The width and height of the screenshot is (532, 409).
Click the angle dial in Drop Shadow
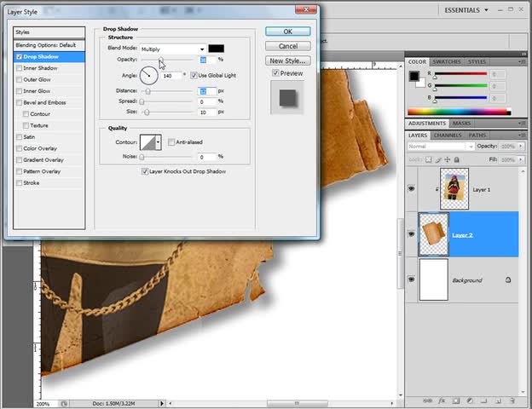point(148,75)
